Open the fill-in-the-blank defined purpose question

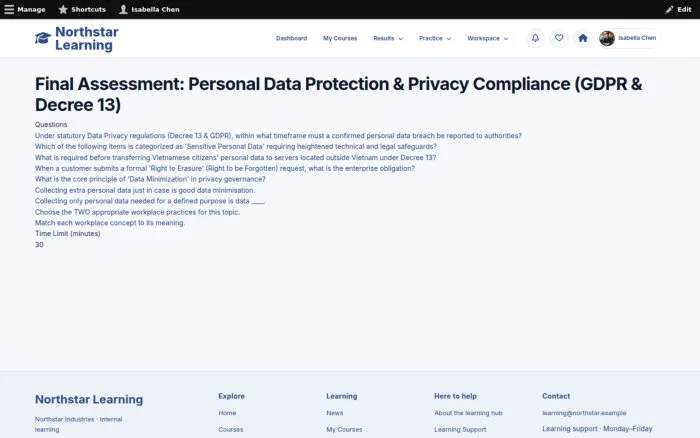[150, 201]
